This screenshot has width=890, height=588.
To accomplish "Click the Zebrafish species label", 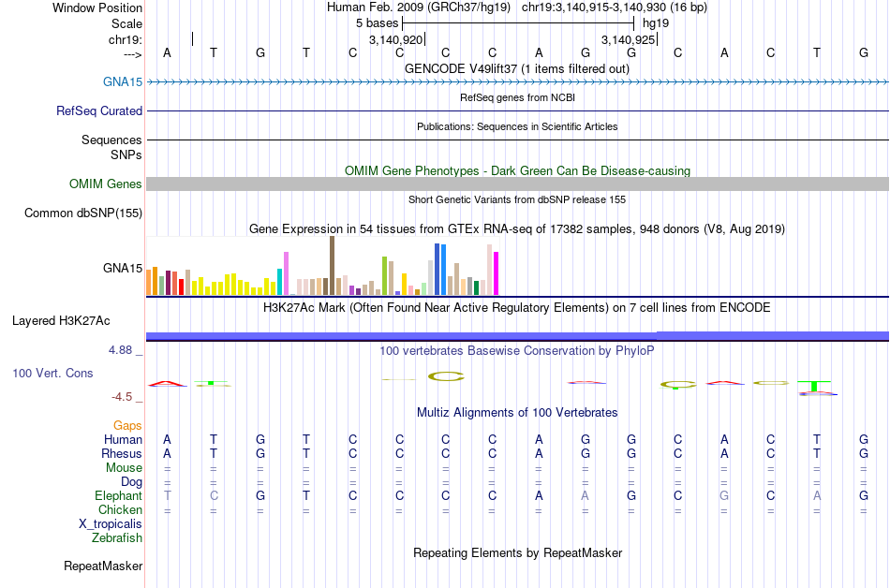I will pos(117,537).
